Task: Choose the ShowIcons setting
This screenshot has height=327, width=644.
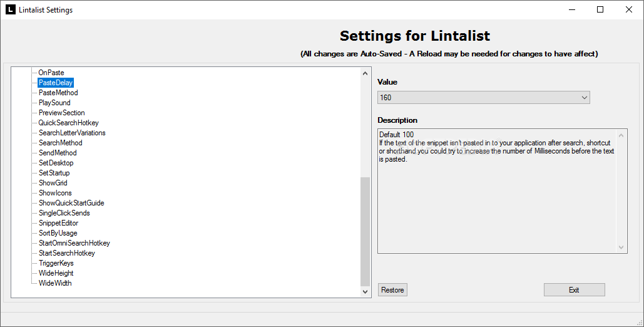Action: [x=55, y=192]
